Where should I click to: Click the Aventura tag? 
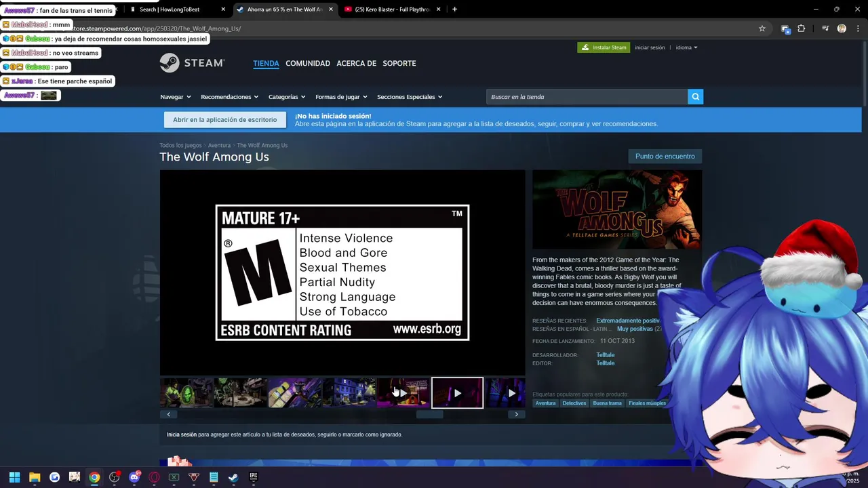[x=545, y=403]
